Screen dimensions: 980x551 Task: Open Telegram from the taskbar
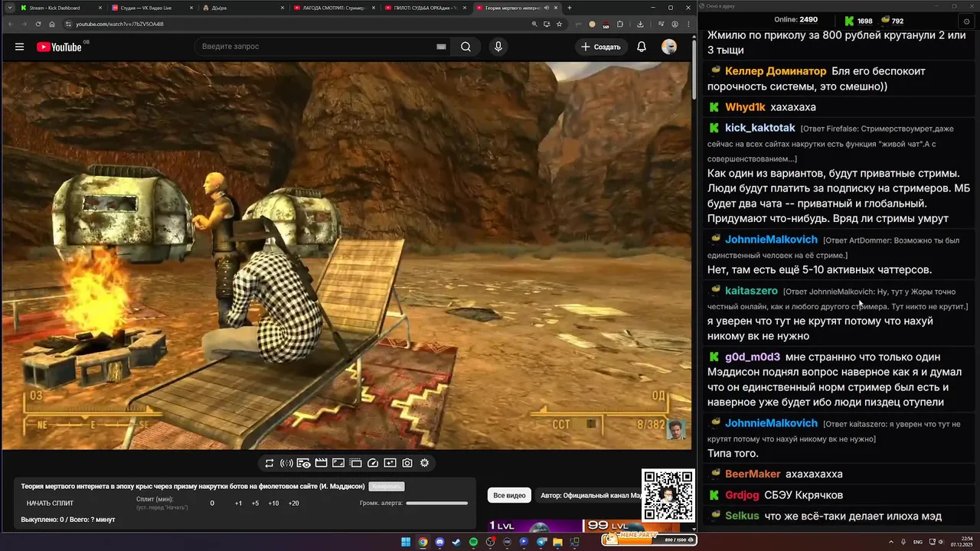click(541, 542)
